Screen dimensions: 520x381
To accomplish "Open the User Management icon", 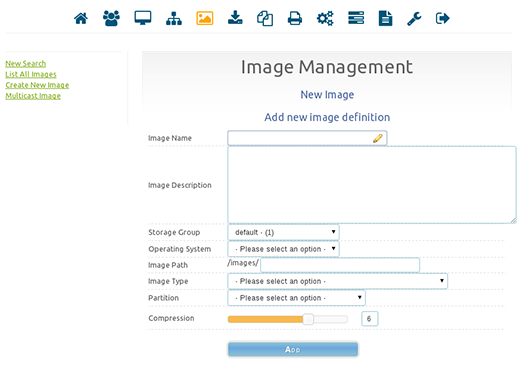I will 111,18.
